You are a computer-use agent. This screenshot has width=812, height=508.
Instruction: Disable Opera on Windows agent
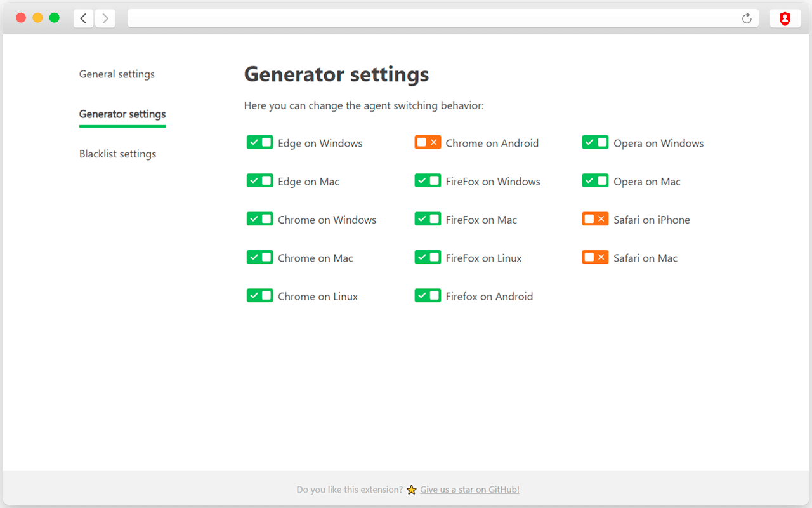coord(595,142)
